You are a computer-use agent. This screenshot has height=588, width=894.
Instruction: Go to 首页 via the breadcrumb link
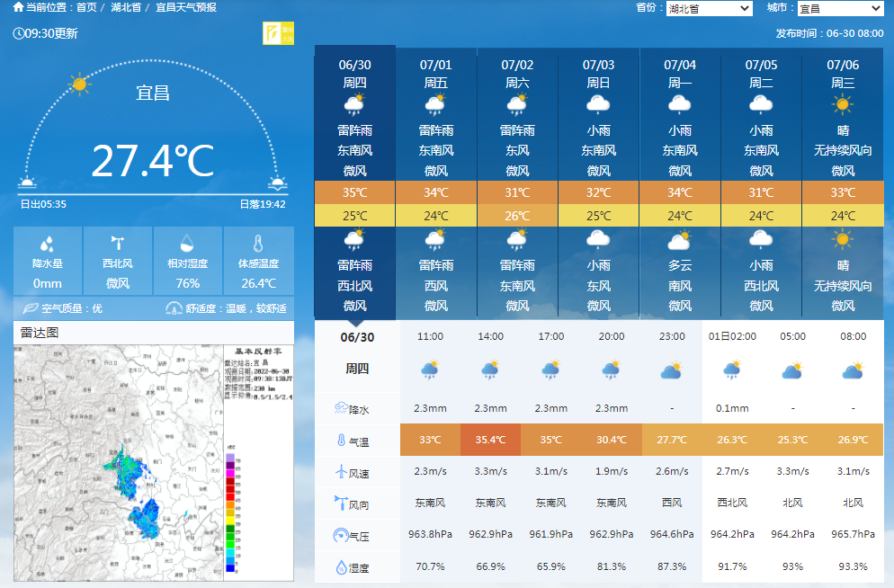pyautogui.click(x=86, y=7)
